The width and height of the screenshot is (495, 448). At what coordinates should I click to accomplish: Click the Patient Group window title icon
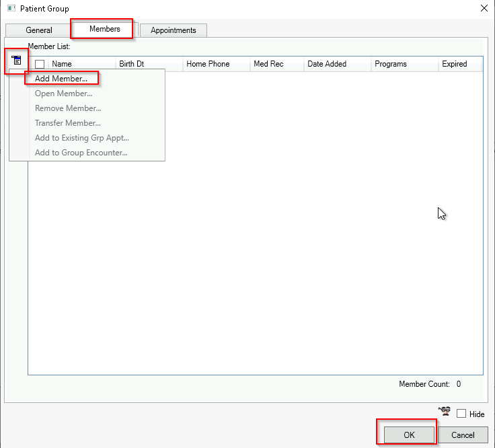11,8
